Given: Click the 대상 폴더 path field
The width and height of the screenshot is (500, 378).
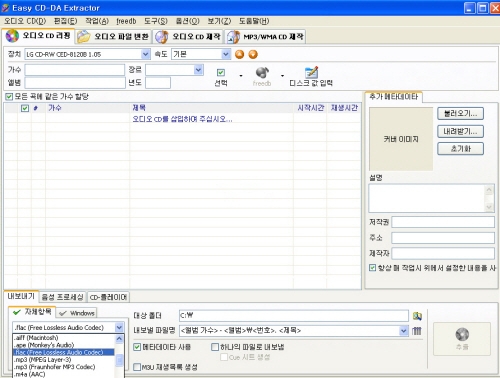Looking at the screenshot, I should [294, 315].
